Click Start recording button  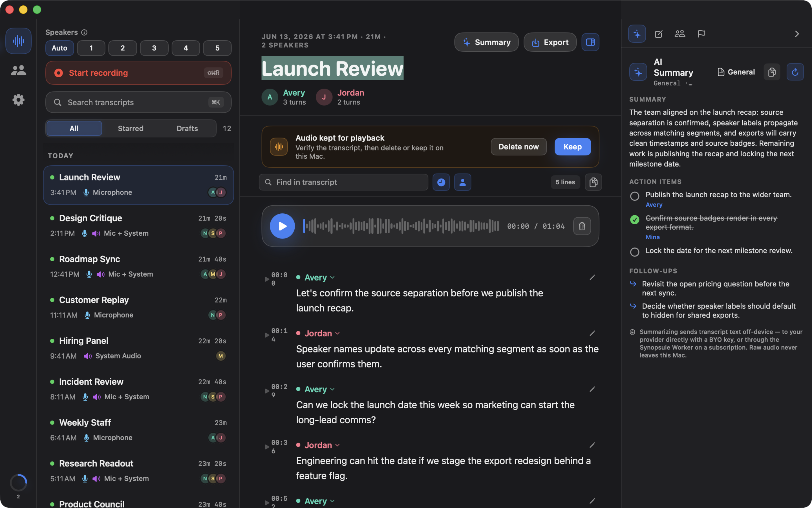pos(138,73)
